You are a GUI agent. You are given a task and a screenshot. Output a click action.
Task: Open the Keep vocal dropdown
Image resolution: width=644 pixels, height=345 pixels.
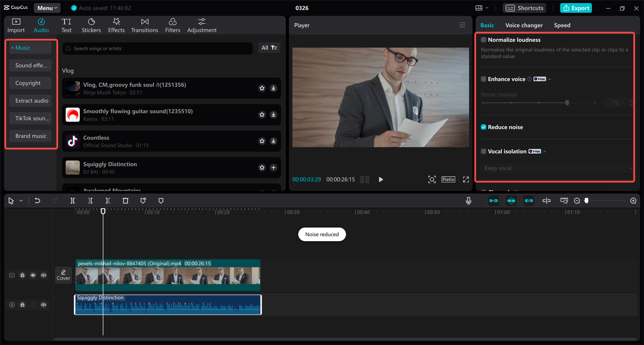[556, 168]
